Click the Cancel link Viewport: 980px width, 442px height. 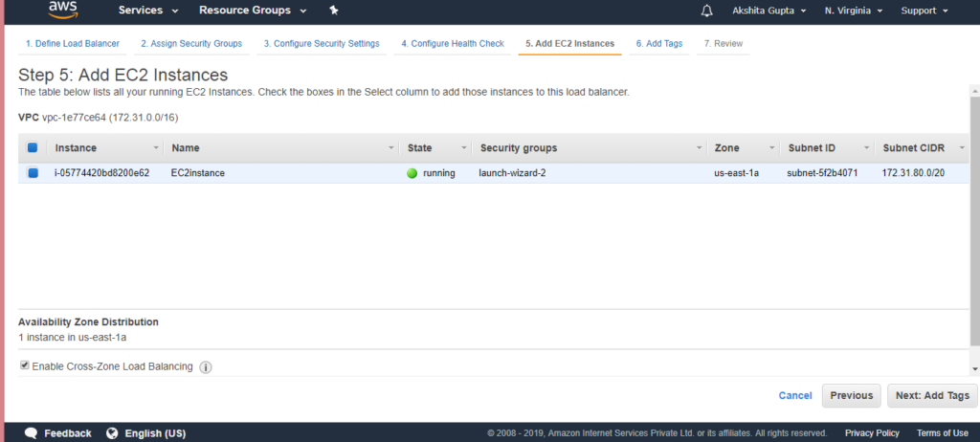[x=795, y=396]
